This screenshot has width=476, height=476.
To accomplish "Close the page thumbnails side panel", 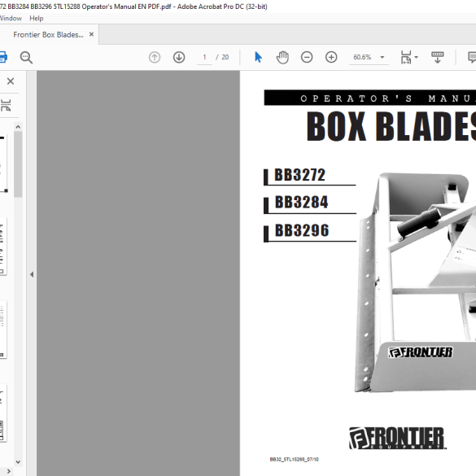I will tap(11, 81).
